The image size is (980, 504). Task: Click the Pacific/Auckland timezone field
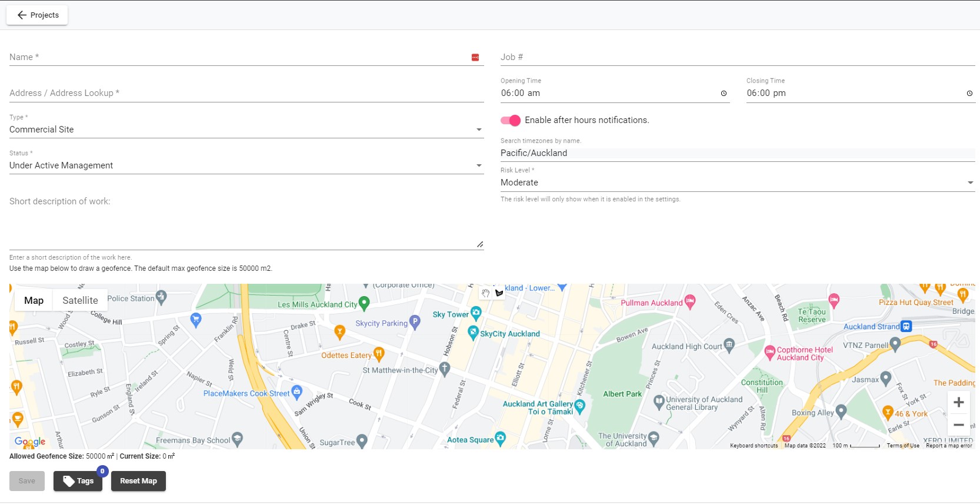738,153
